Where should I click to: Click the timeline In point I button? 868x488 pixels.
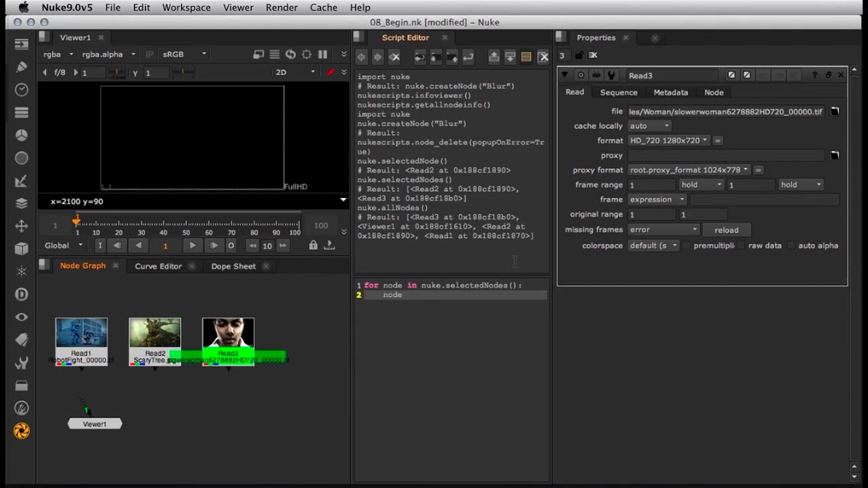(100, 245)
